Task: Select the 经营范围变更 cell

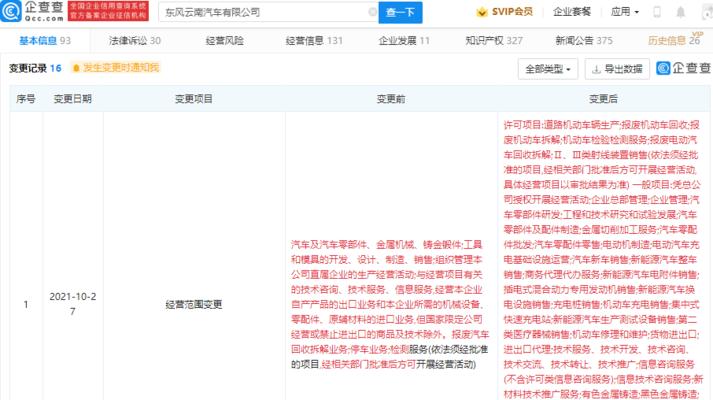Action: (194, 305)
